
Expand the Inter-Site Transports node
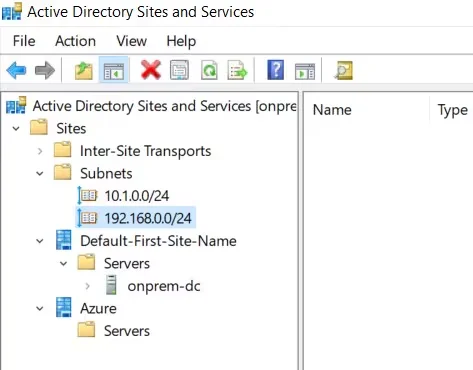coord(40,151)
